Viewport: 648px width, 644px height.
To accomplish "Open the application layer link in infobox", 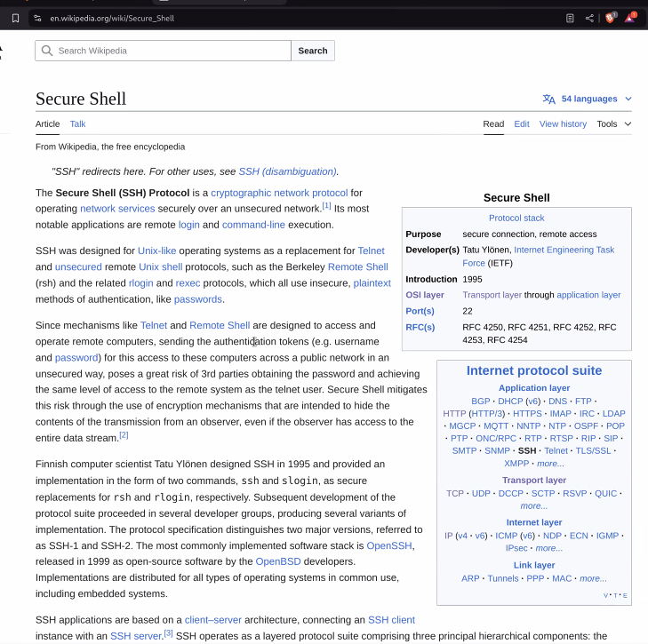I will pos(588,295).
